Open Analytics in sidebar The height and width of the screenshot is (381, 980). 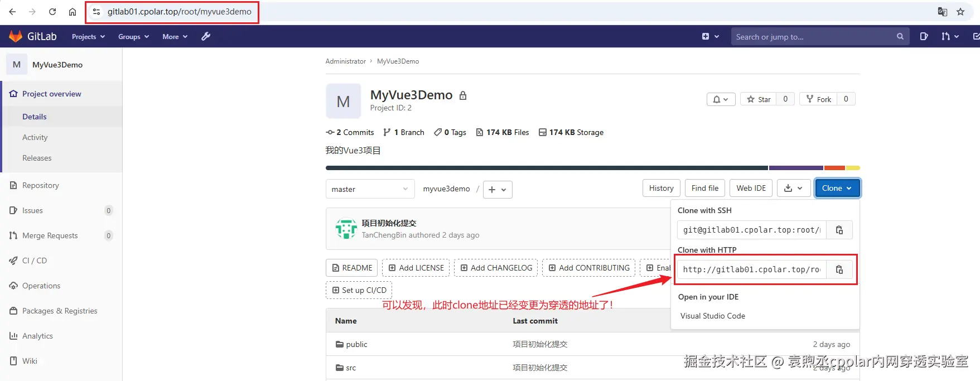(x=61, y=336)
